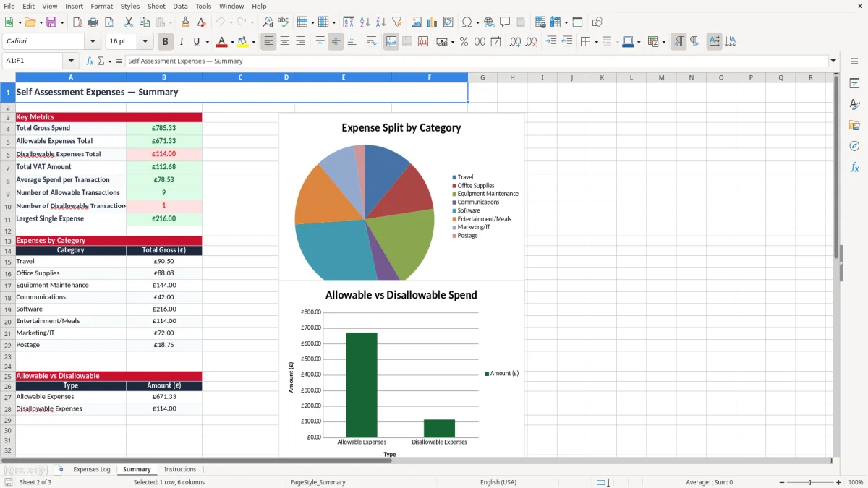The height and width of the screenshot is (488, 868).
Task: Toggle Align Right
Action: point(300,42)
